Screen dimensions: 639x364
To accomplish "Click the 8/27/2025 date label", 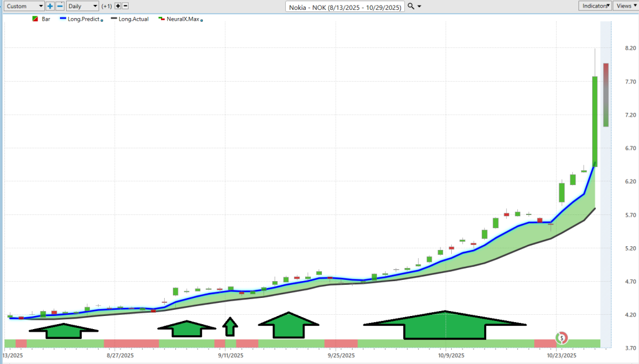I will tap(120, 355).
